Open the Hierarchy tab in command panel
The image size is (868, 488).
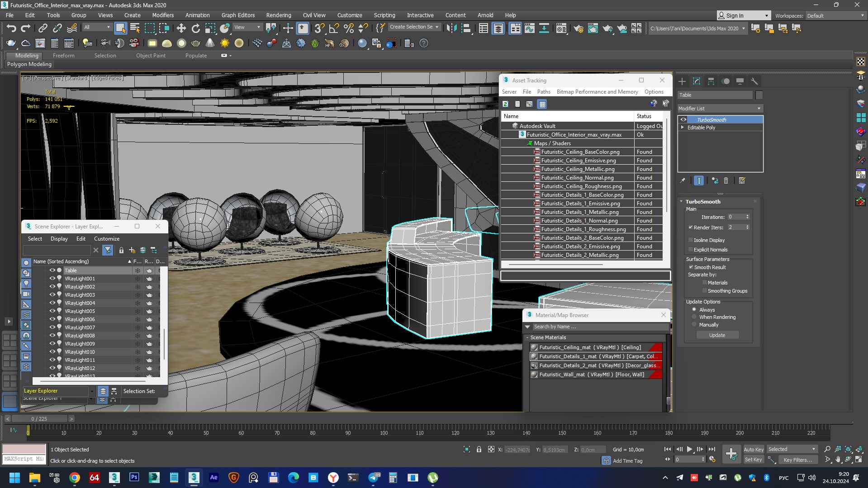point(711,81)
